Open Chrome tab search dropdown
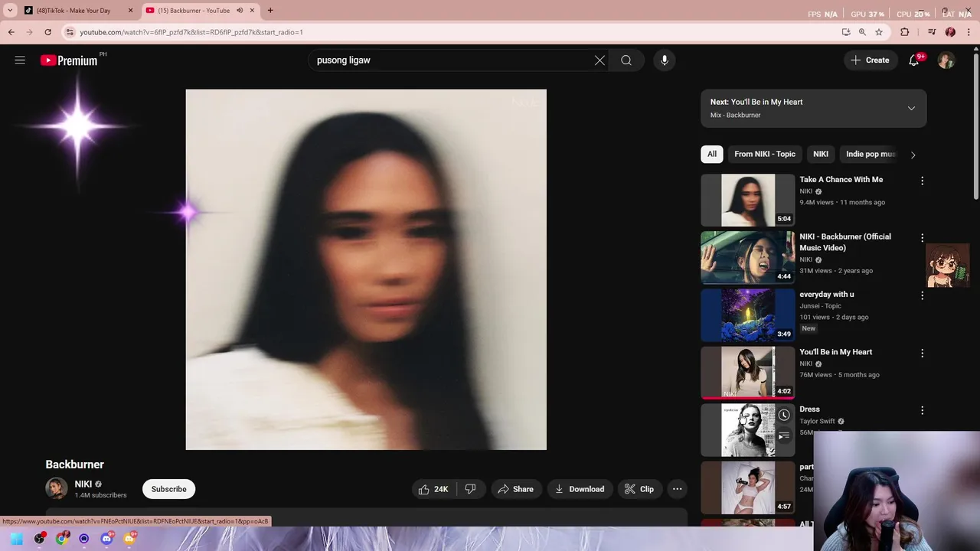980x551 pixels. [x=10, y=11]
